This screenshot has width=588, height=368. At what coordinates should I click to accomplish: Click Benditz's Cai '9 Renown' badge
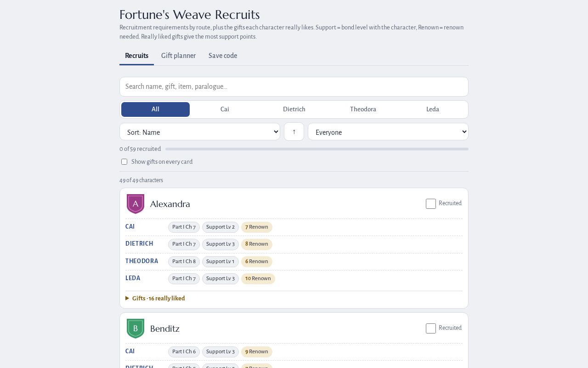coord(257,352)
